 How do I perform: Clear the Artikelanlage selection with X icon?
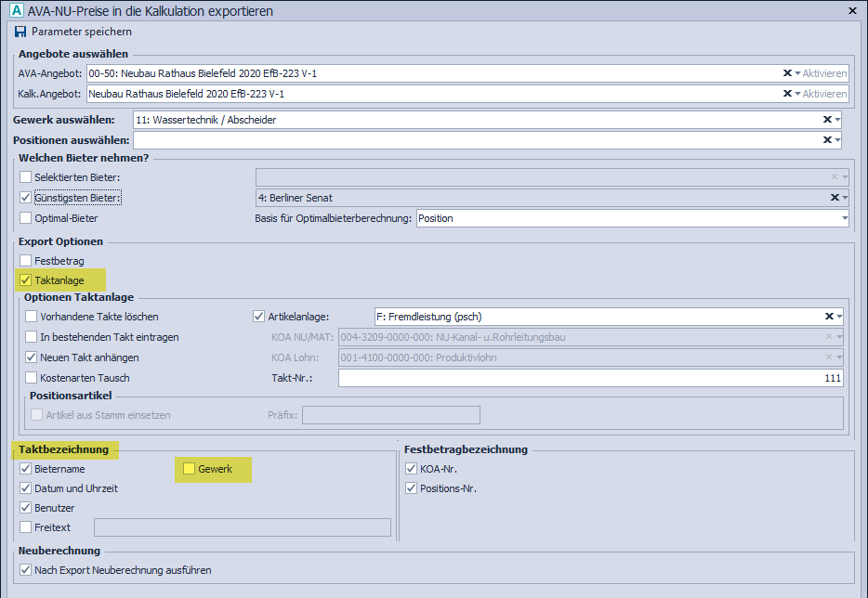(x=829, y=316)
